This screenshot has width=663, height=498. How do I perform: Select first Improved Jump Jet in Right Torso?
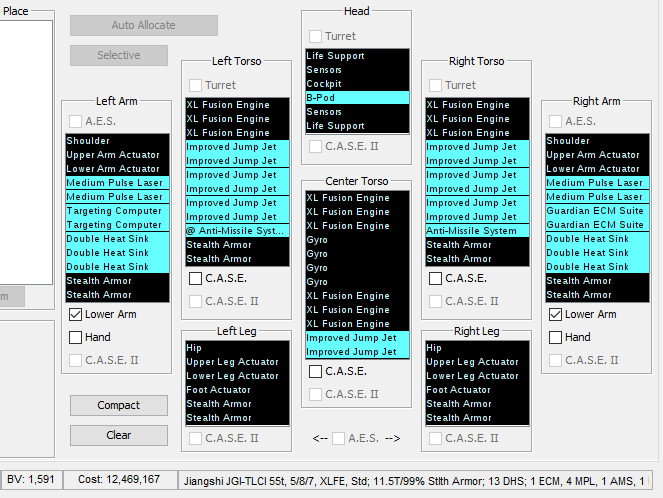point(477,147)
